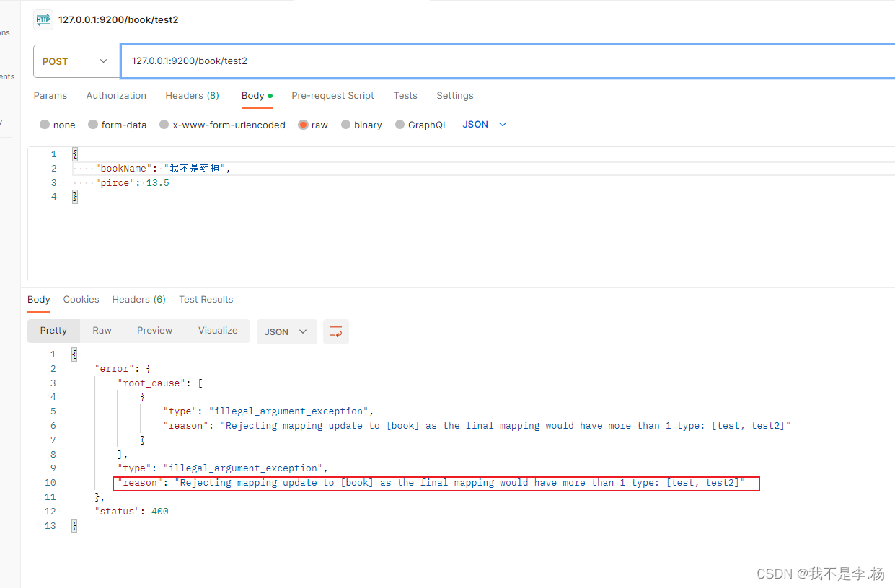895x588 pixels.
Task: Switch to the Authorization tab
Action: pos(116,96)
